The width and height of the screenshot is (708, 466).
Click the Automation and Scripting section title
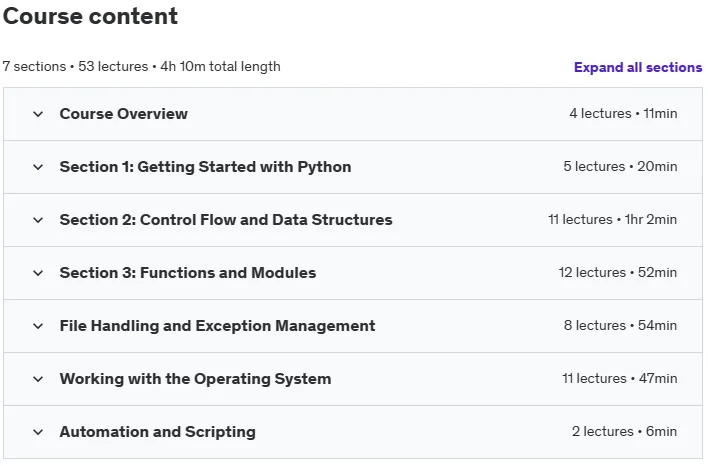click(158, 432)
